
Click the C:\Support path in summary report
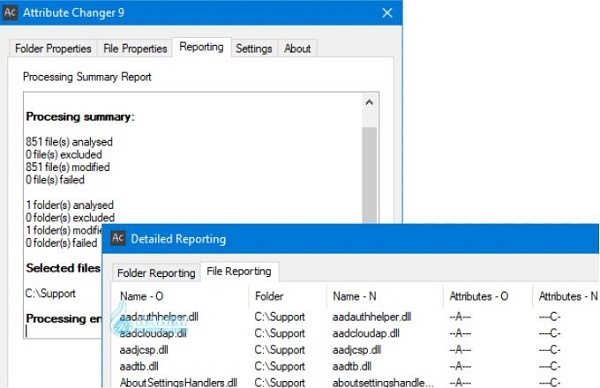click(x=50, y=293)
